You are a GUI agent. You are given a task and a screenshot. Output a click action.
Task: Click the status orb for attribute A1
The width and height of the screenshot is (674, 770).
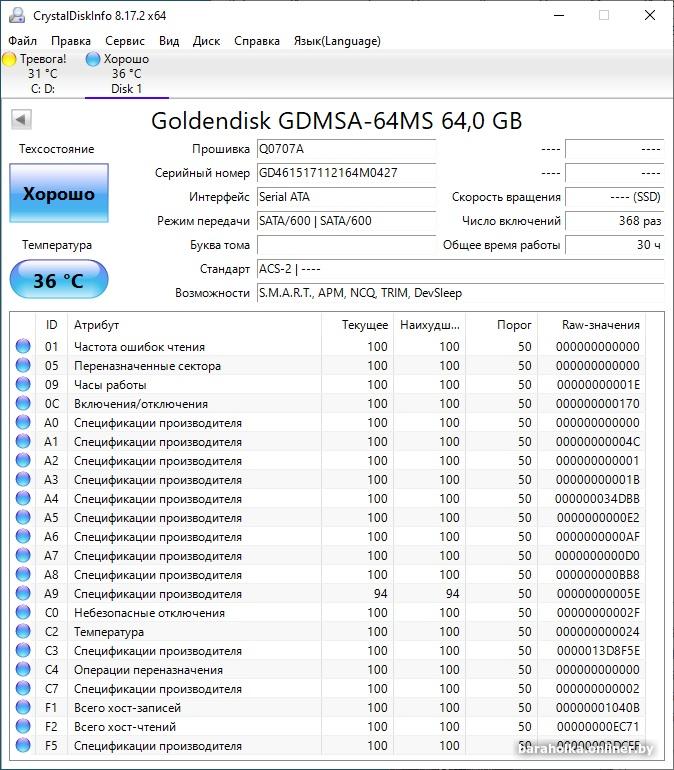pyautogui.click(x=23, y=441)
